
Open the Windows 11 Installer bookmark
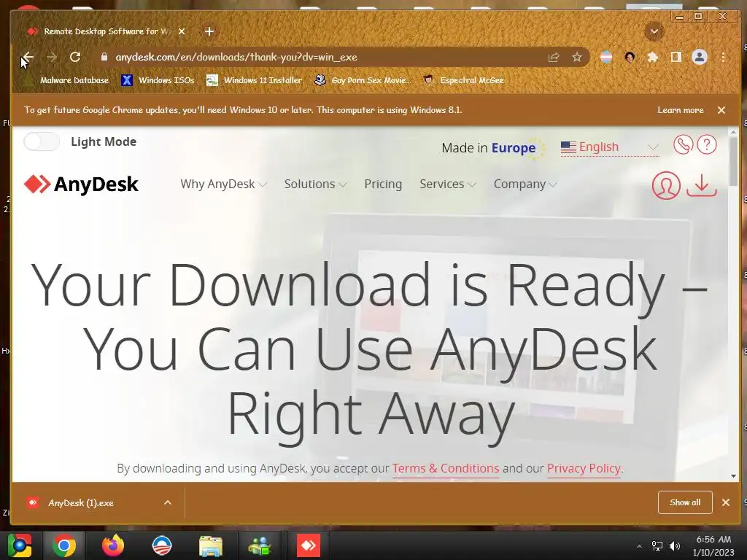254,80
